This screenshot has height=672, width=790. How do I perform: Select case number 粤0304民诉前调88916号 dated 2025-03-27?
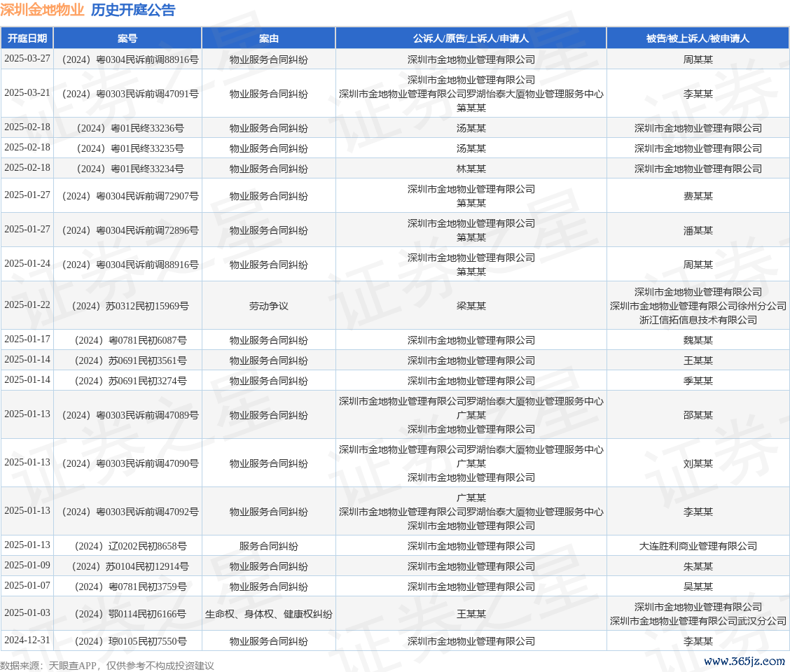130,59
